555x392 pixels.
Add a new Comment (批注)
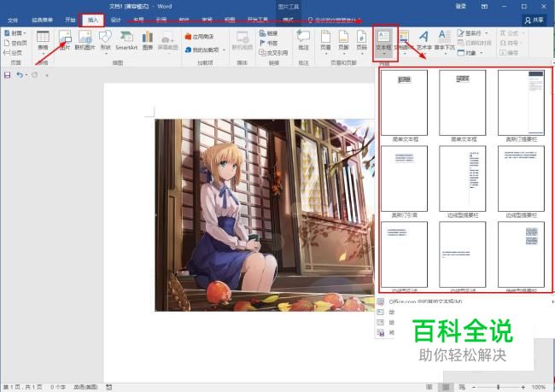coord(303,40)
